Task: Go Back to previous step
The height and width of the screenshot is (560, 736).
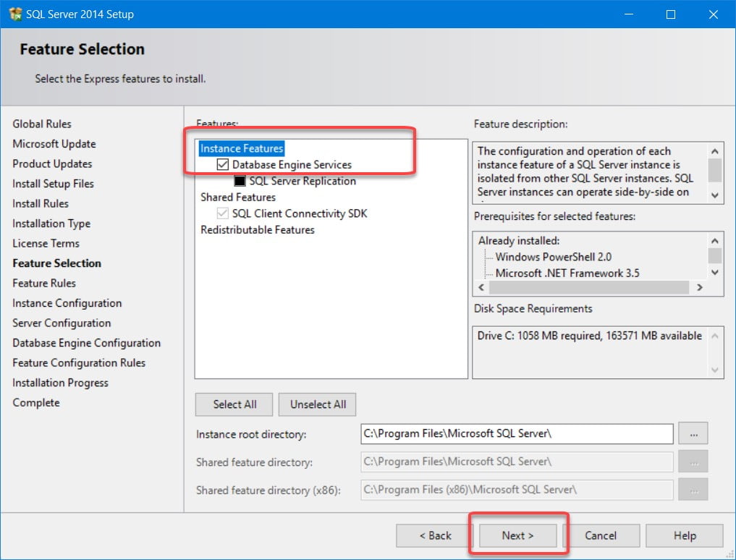Action: 435,535
